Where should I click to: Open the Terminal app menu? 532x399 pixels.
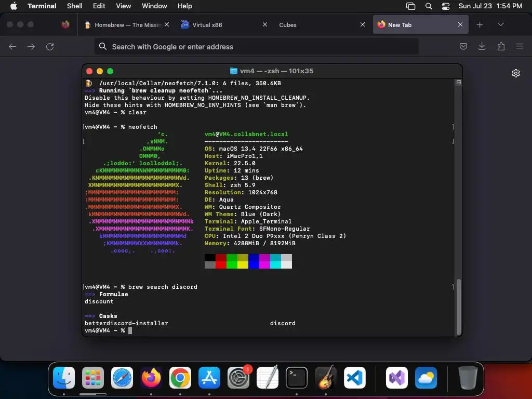click(x=42, y=6)
